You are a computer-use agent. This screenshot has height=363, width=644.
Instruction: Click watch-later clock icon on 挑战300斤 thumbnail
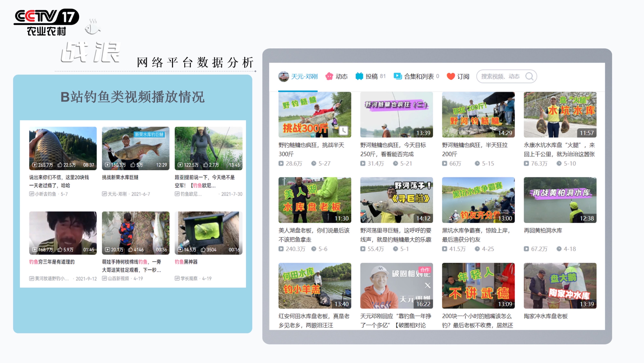click(344, 130)
